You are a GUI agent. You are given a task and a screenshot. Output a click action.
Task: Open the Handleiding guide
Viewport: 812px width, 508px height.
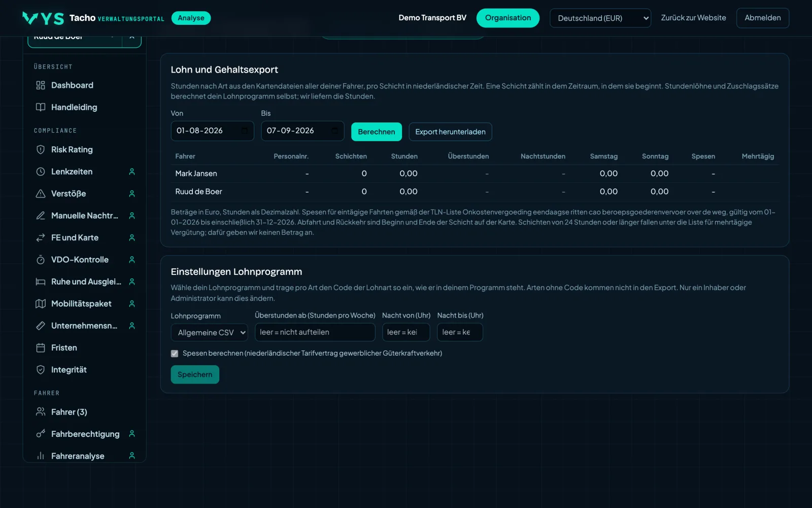[84, 107]
